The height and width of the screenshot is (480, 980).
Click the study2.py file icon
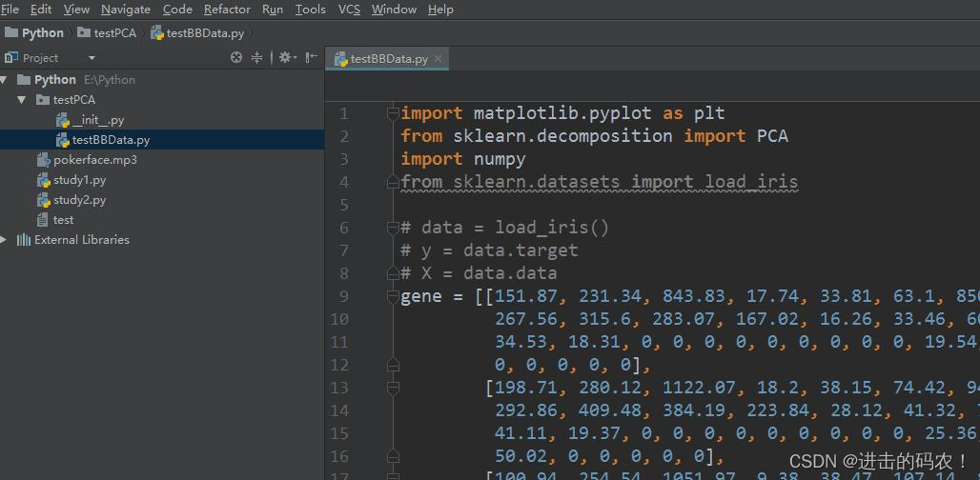(x=43, y=200)
